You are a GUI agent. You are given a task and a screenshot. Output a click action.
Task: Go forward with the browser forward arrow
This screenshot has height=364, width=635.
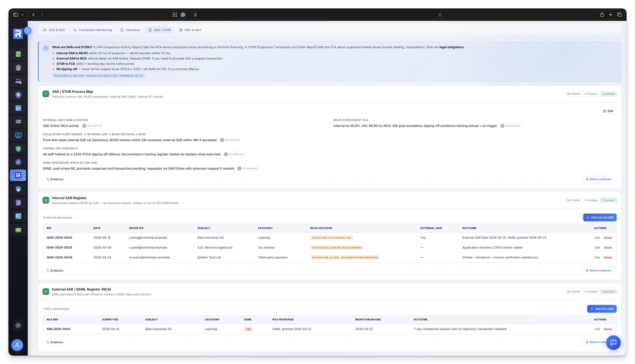click(x=42, y=15)
